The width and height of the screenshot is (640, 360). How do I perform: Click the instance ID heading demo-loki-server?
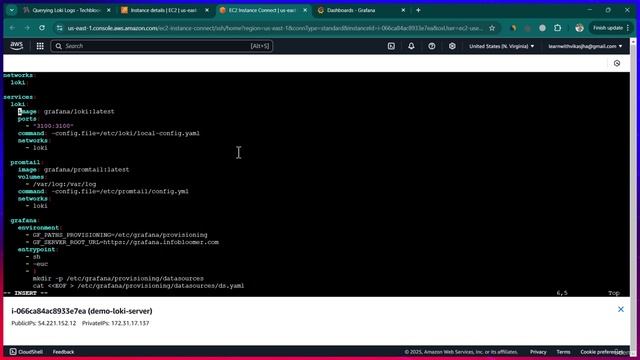click(82, 311)
